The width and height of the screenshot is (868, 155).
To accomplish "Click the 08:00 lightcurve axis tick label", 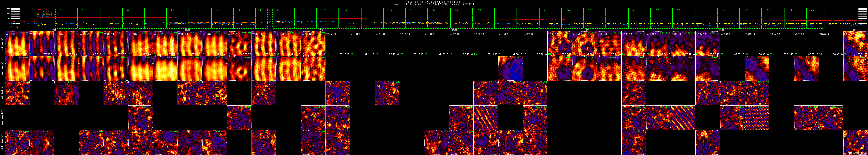I will [721, 30].
